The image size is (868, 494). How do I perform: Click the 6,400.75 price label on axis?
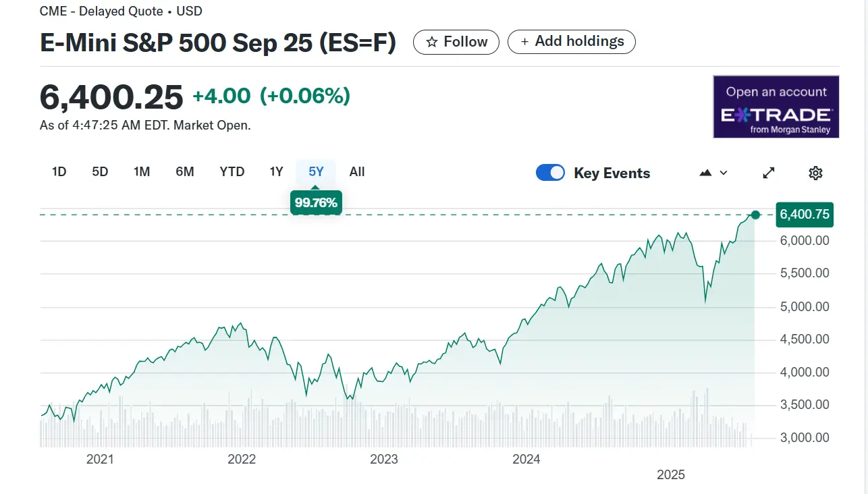[x=805, y=215]
